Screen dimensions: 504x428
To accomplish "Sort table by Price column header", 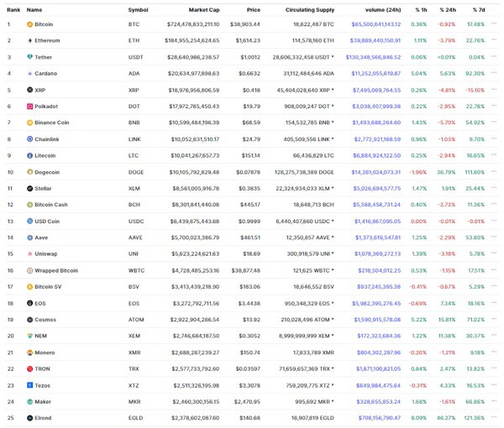I will point(254,10).
